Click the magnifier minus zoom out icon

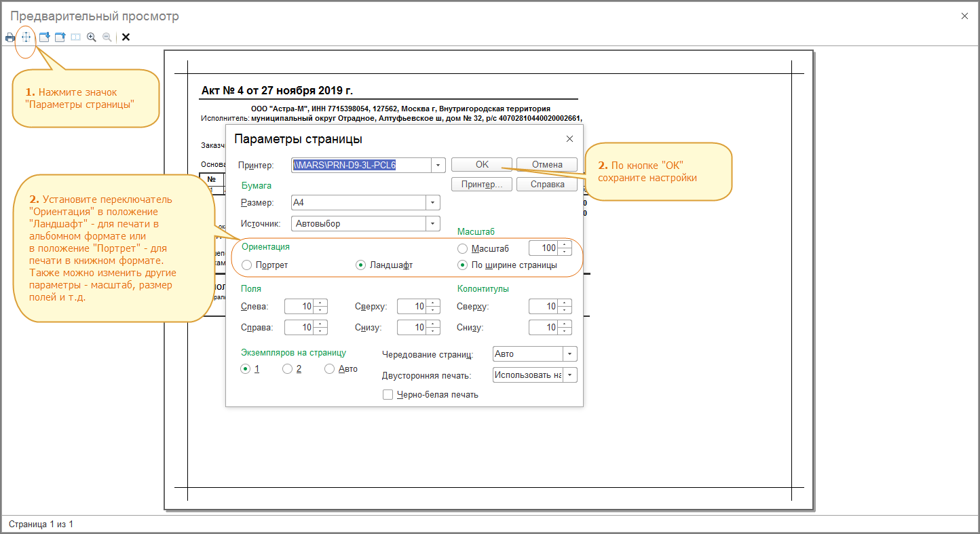point(107,37)
